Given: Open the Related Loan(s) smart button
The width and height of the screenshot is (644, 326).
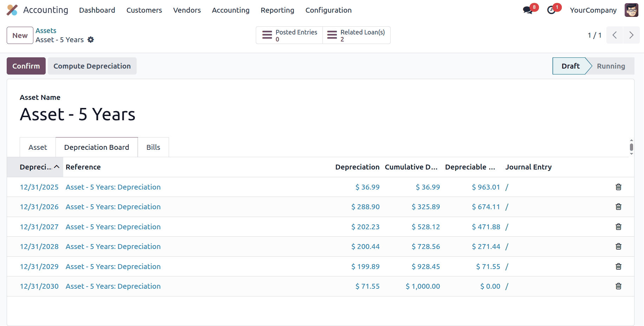Looking at the screenshot, I should coord(356,35).
